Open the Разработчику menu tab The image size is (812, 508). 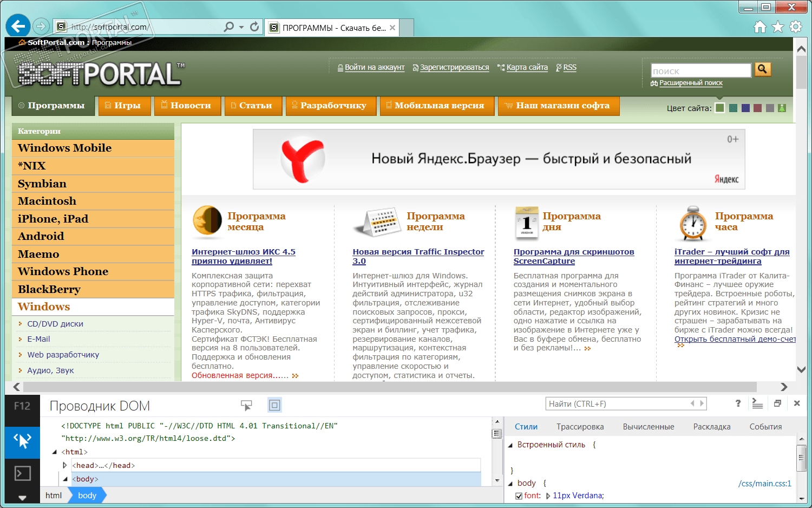point(331,106)
